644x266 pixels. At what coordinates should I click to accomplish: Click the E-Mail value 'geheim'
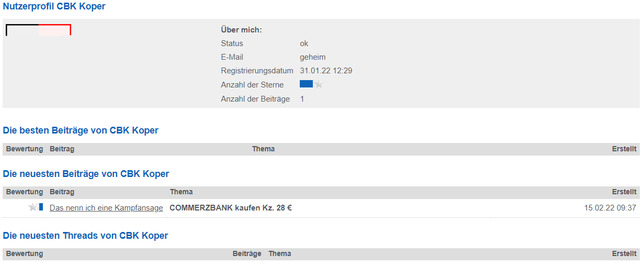(x=312, y=57)
